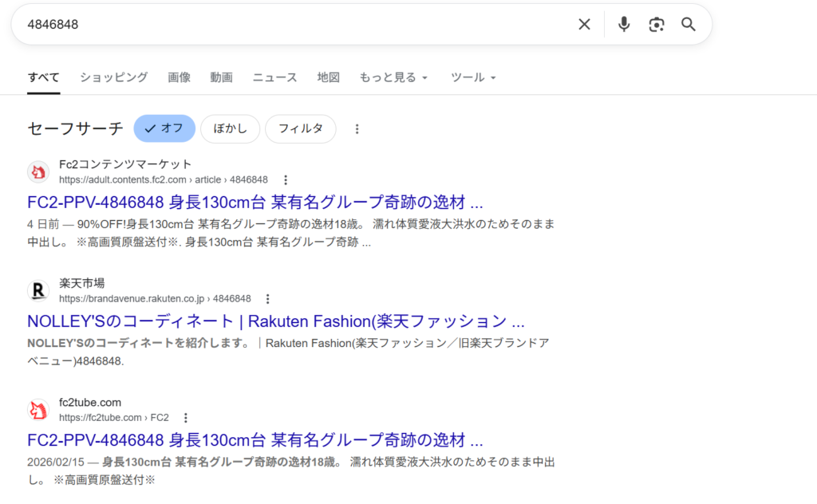Screen dimensions: 817x504
Task: Set SafeSearch to オフ
Action: pyautogui.click(x=164, y=128)
